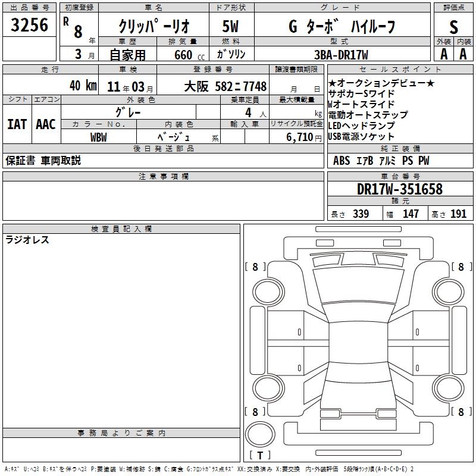Click the upper-left [8] tire marker
Screen dimensions: 476x476
click(x=255, y=267)
